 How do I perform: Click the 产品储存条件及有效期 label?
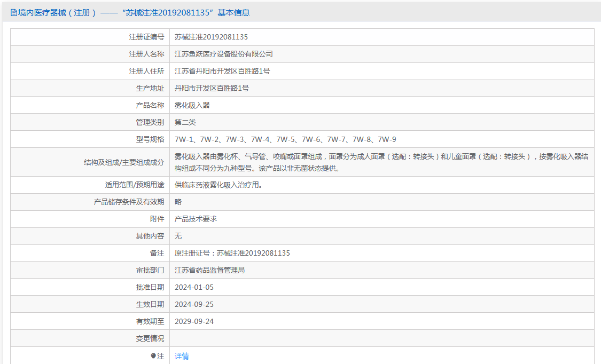point(129,202)
